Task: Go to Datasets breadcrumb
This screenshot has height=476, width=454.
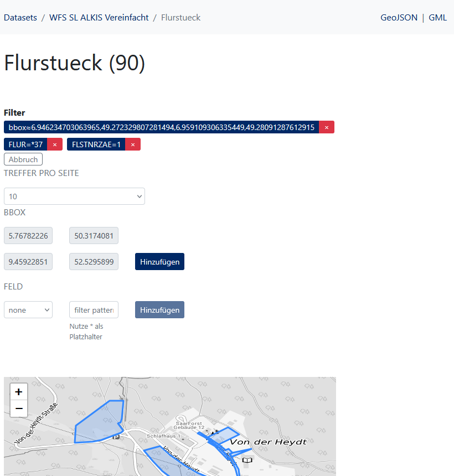Action: coord(20,18)
